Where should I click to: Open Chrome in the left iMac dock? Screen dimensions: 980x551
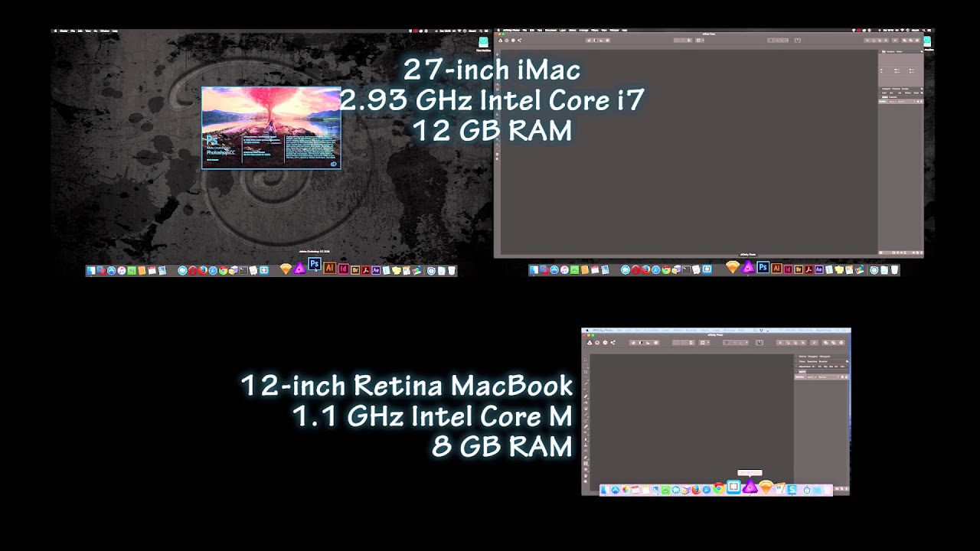[x=223, y=270]
